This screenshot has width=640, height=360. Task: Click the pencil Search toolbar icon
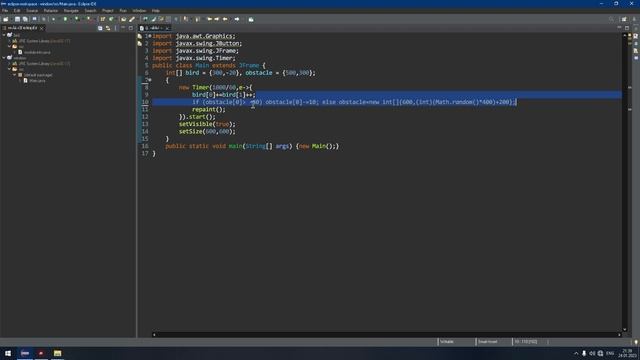pyautogui.click(x=132, y=19)
